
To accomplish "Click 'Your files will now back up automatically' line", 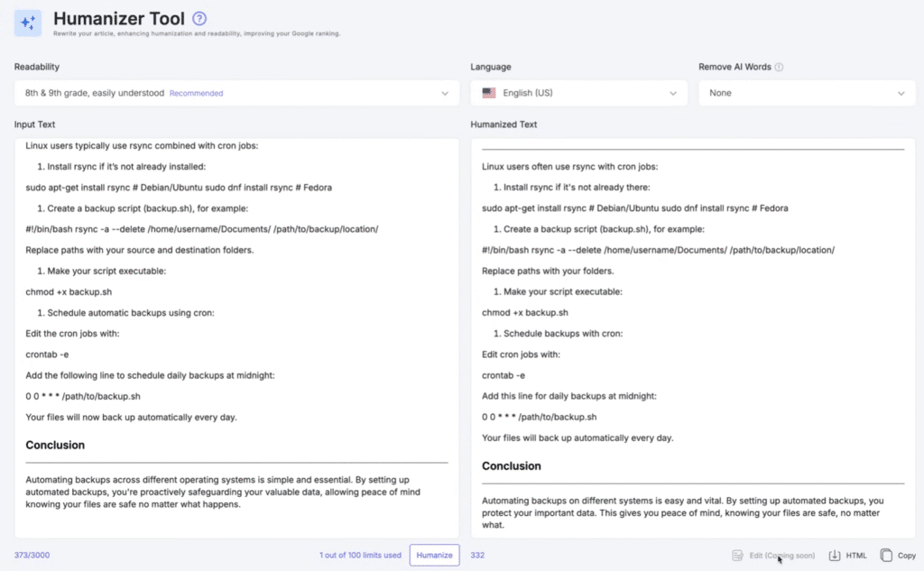I will tap(131, 417).
